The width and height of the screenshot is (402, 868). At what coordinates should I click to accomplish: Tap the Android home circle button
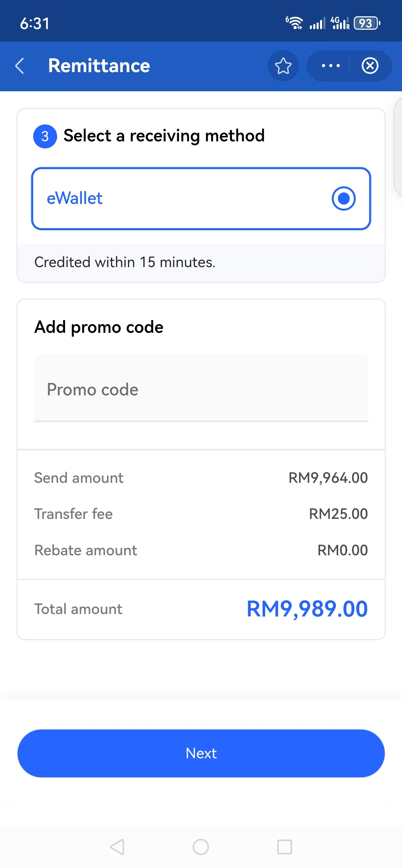(201, 846)
